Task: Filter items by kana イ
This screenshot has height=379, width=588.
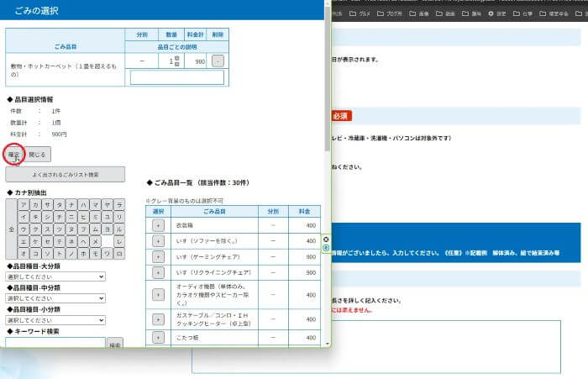Action: 24,217
